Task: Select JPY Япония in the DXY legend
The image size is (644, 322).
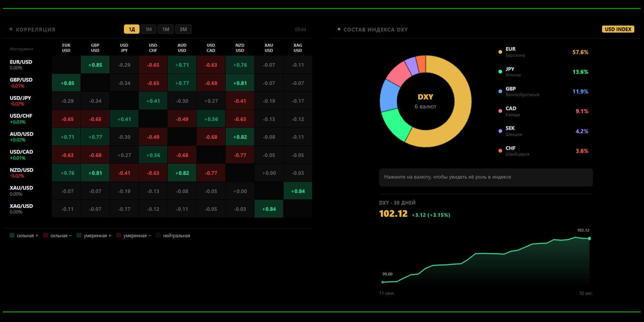Action: 543,72
